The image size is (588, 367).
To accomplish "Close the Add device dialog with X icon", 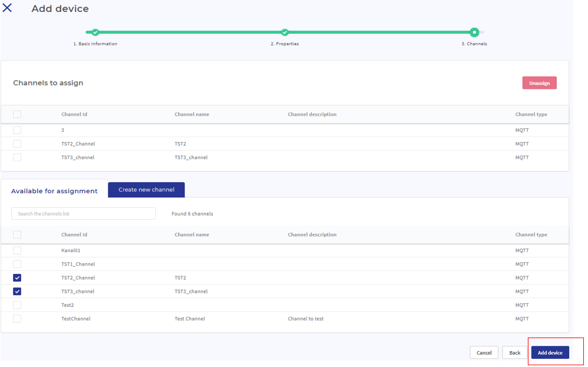I will click(x=7, y=8).
